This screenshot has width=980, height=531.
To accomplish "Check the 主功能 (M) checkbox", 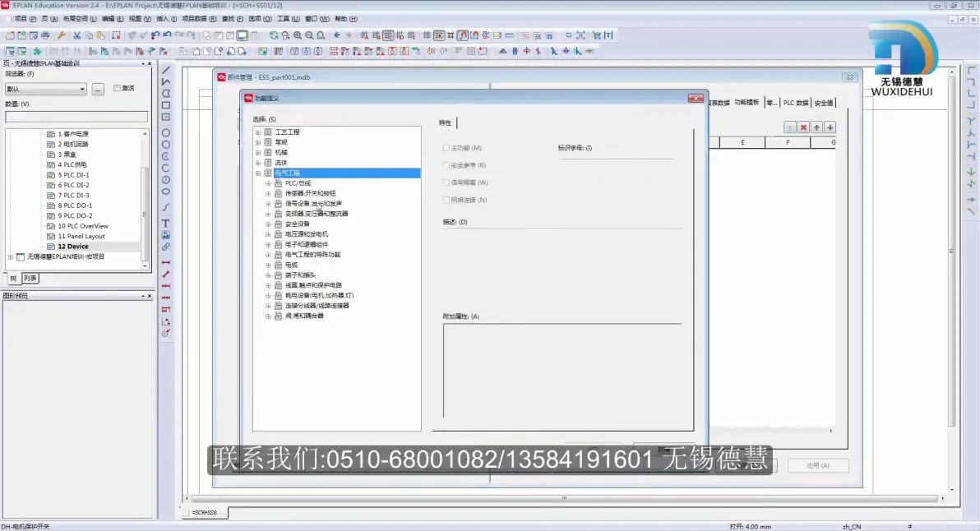I will pos(446,148).
